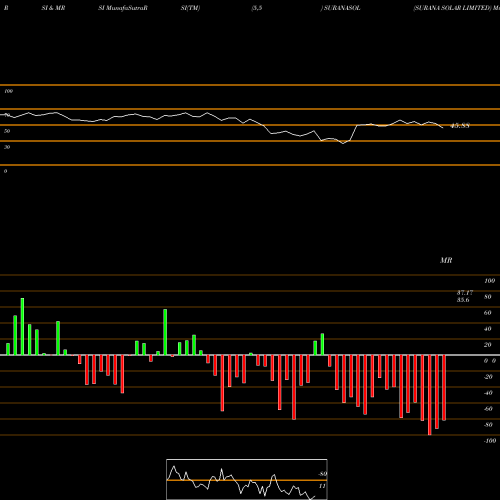Image resolution: width=500 pixels, height=500 pixels.
Task: Click the -20 label on MR axis
Action: coord(488,377)
